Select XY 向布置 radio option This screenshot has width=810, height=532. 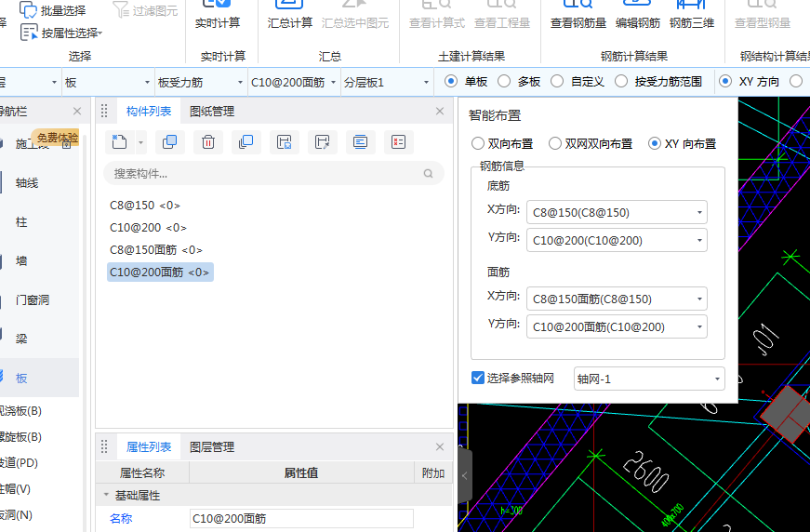click(655, 143)
